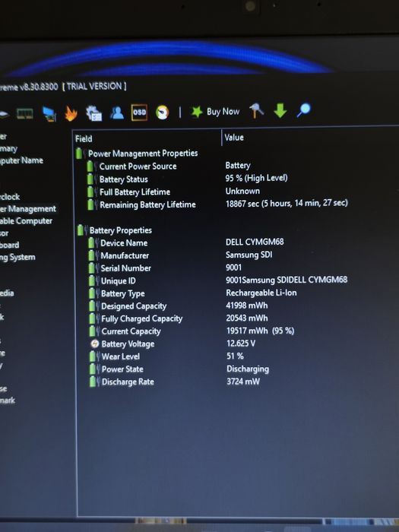Open Operating System in the left tree

(17, 257)
